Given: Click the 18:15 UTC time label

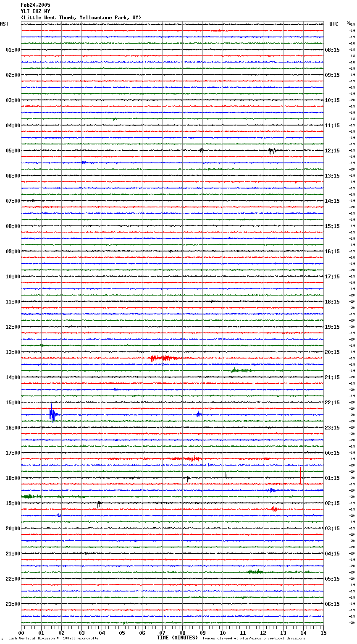Looking at the screenshot, I should click(332, 302).
